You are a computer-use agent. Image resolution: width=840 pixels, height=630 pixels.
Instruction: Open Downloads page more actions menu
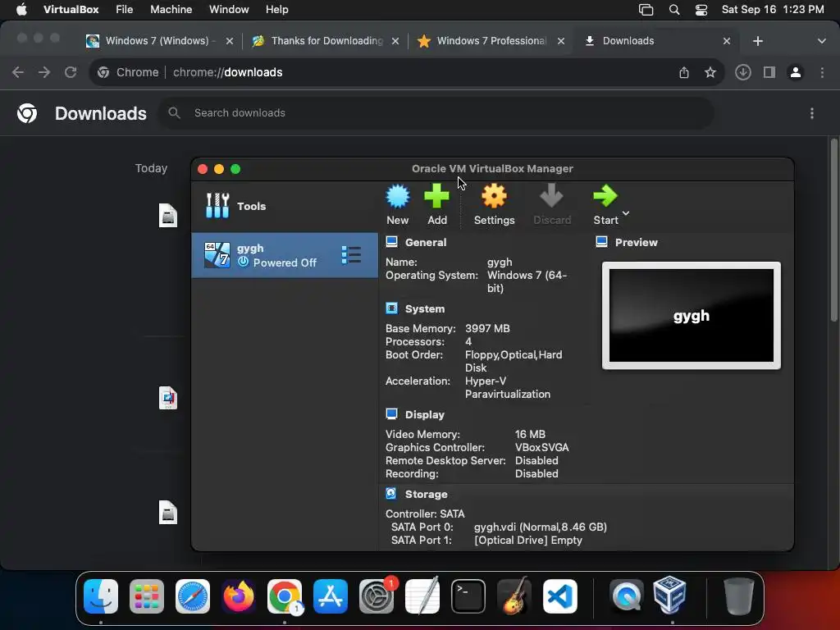812,113
